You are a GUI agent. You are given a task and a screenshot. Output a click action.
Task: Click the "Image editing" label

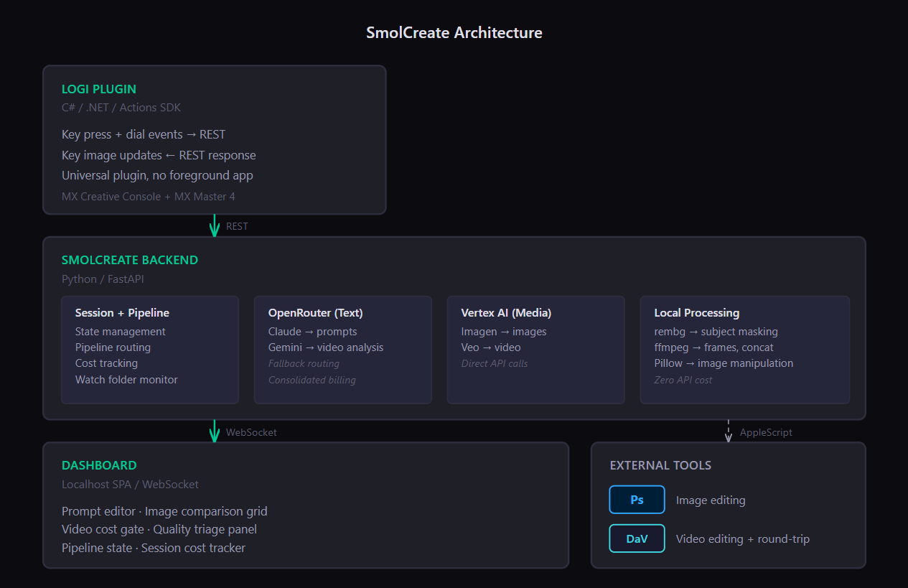pyautogui.click(x=711, y=500)
